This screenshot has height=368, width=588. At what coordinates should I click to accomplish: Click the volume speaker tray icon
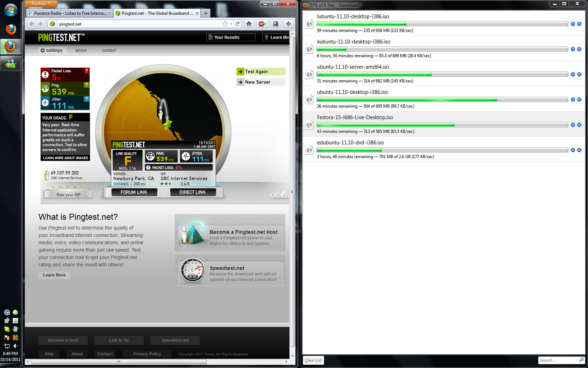(x=15, y=346)
